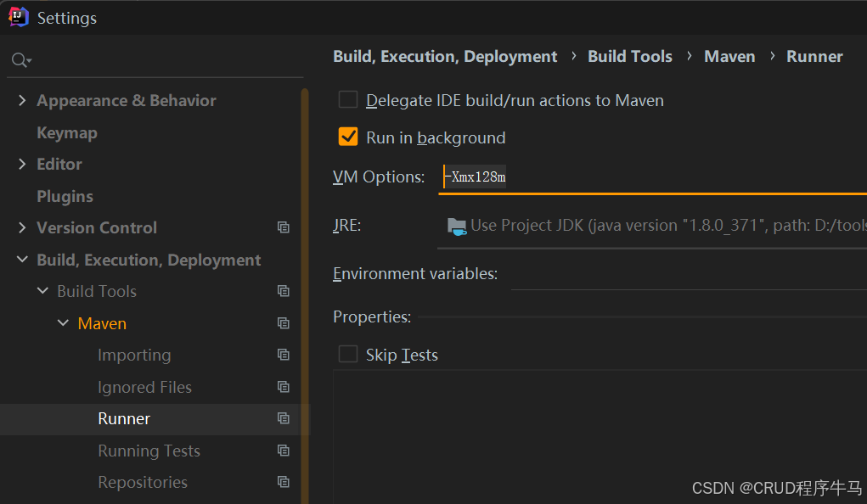Screen dimensions: 867x504
Task: Click the project-level icon beside Version Control
Action: click(x=284, y=227)
